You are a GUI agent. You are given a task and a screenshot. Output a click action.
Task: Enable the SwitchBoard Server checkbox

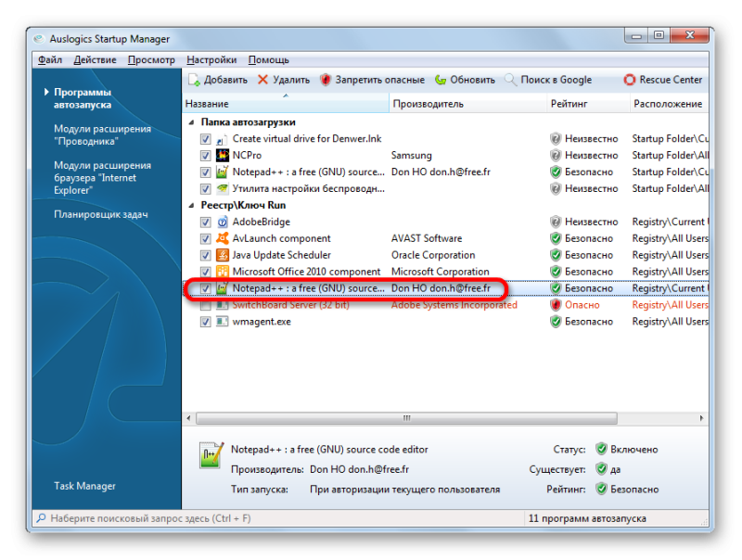click(205, 306)
